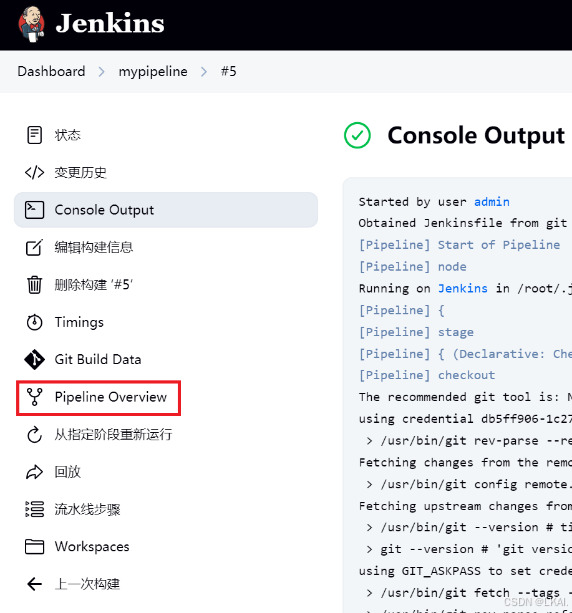Click the [Pipeline] Start of Pipeline line
572x613 pixels.
pos(460,245)
